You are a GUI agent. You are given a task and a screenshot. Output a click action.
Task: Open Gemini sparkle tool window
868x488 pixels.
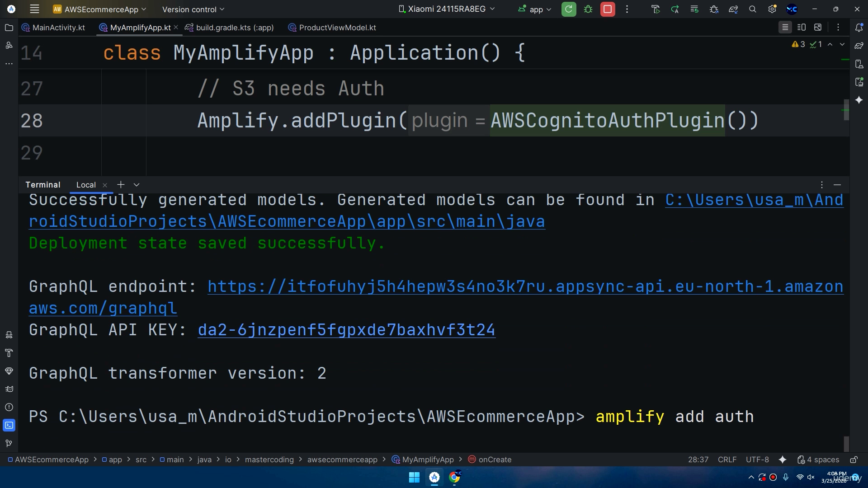[x=859, y=100]
